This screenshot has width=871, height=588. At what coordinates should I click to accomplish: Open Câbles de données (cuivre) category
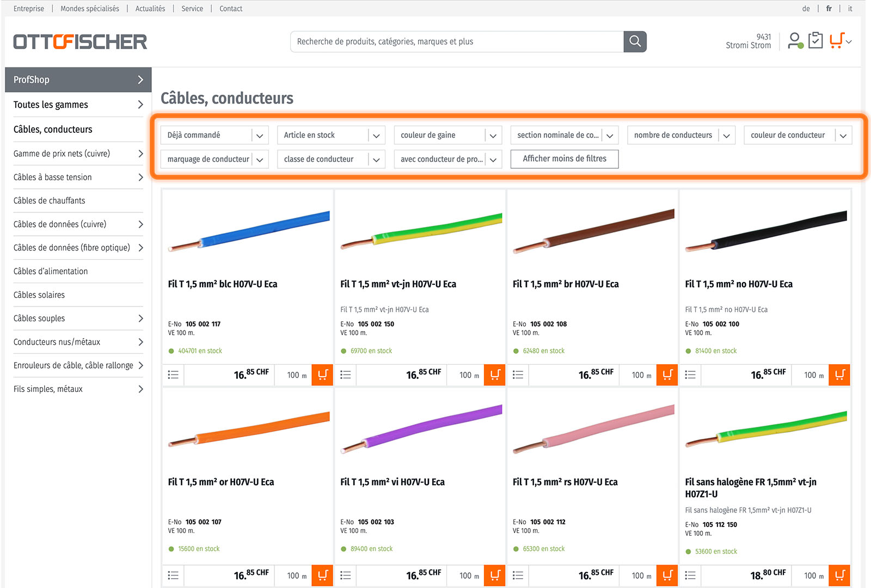point(78,224)
